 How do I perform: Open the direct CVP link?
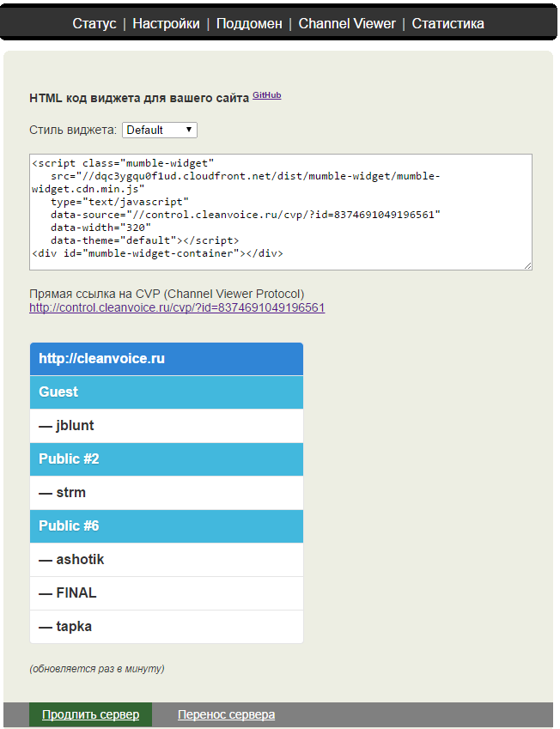[177, 307]
